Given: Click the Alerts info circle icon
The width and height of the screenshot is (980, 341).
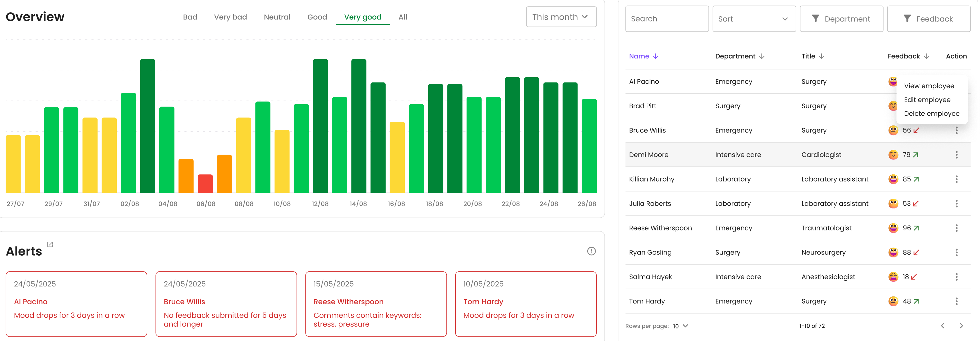Looking at the screenshot, I should [591, 251].
